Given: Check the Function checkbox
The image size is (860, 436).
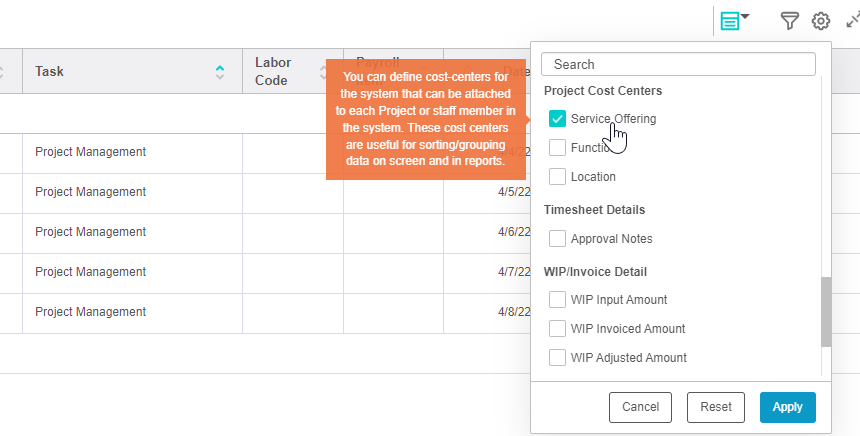Looking at the screenshot, I should (x=557, y=148).
